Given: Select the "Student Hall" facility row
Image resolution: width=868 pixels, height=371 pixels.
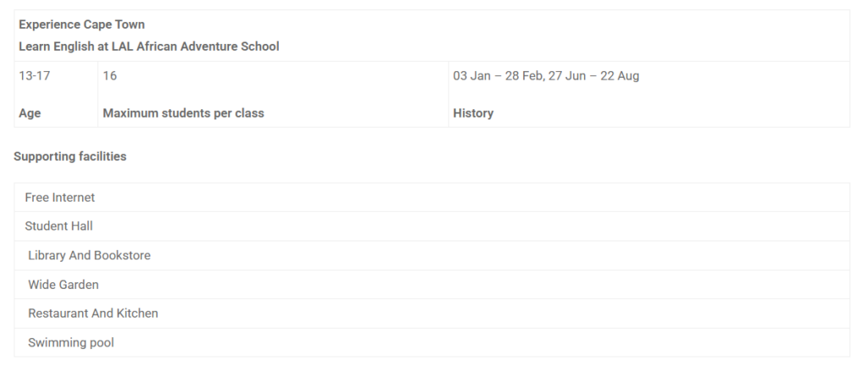Looking at the screenshot, I should (x=58, y=226).
